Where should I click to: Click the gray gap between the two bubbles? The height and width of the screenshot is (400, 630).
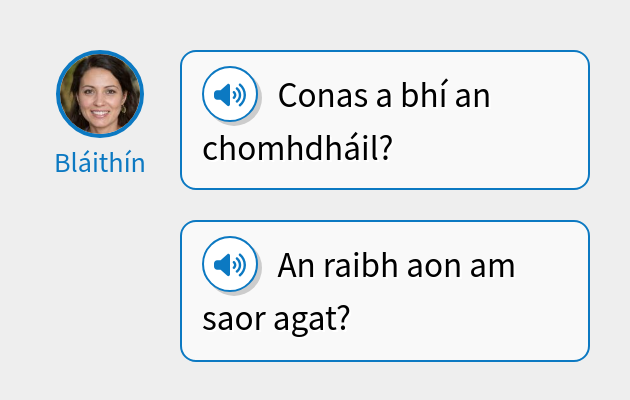[x=385, y=205]
